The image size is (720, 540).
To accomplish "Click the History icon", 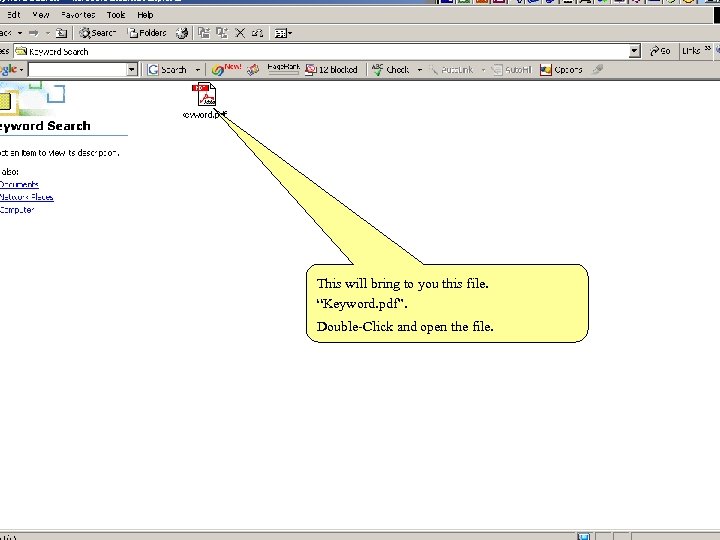I will pos(182,33).
